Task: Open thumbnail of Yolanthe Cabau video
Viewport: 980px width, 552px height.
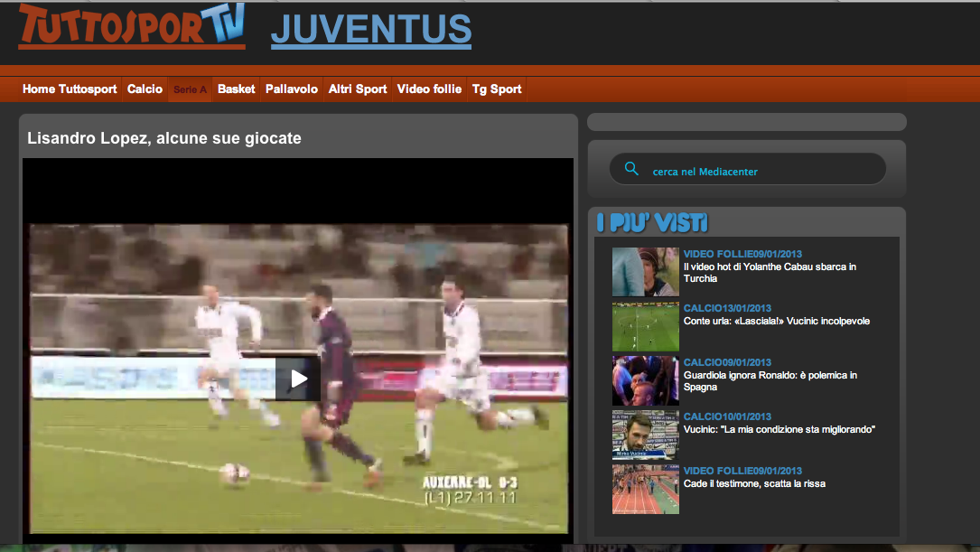Action: [x=645, y=272]
